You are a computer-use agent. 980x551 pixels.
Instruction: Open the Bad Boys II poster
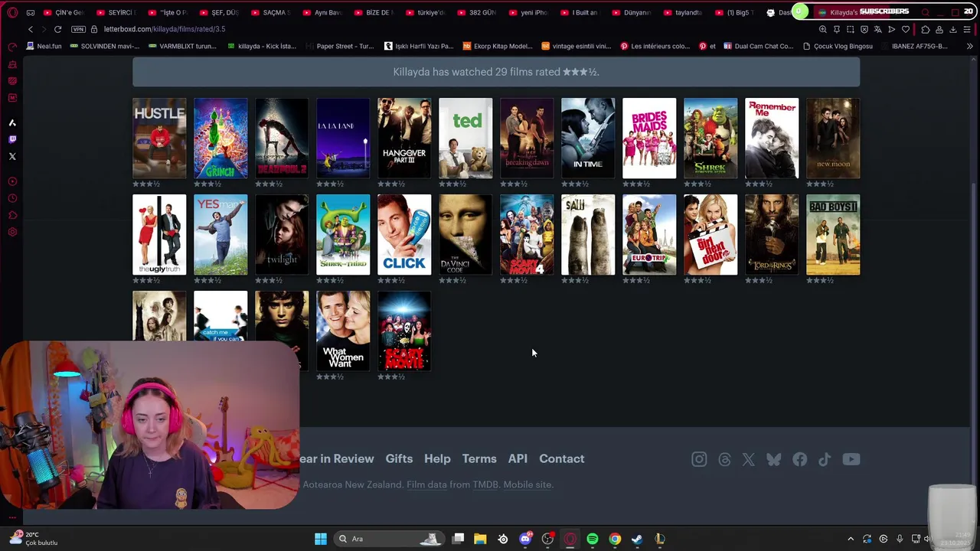tap(833, 235)
